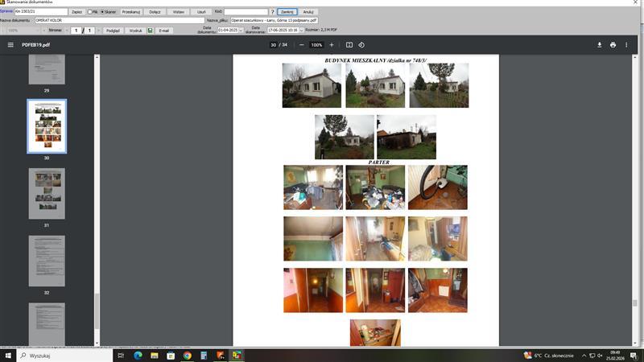644x362 pixels.
Task: Click the zoom in plus icon
Action: [332, 45]
